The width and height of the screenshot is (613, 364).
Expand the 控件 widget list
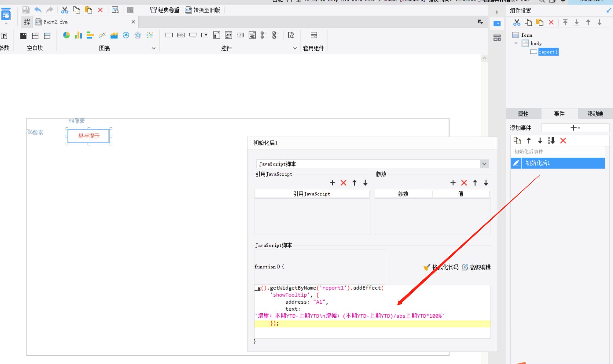click(295, 48)
